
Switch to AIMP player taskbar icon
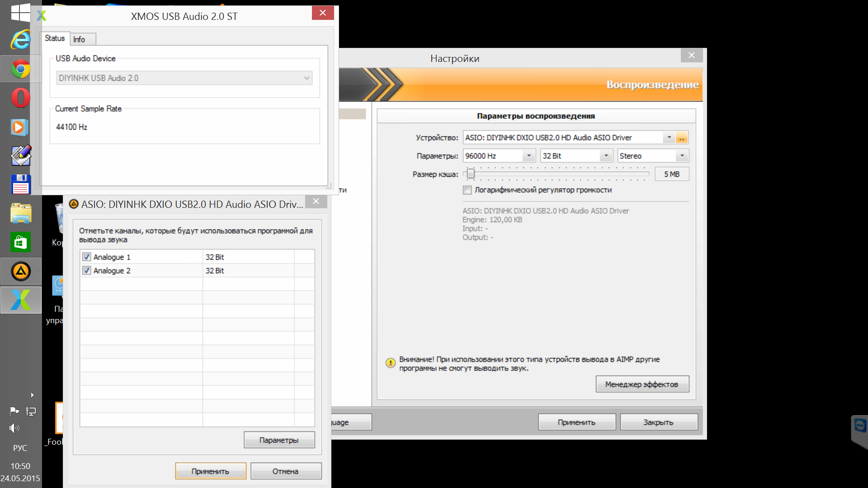click(21, 271)
